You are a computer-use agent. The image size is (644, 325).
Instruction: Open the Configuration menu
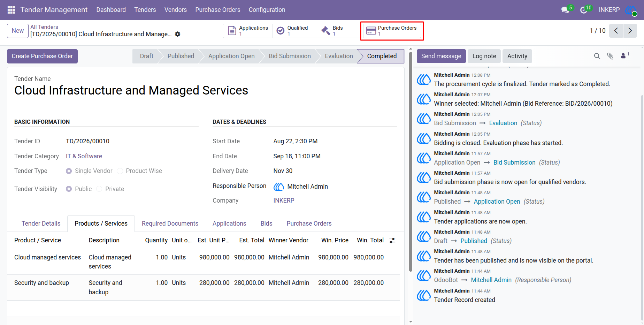[267, 10]
